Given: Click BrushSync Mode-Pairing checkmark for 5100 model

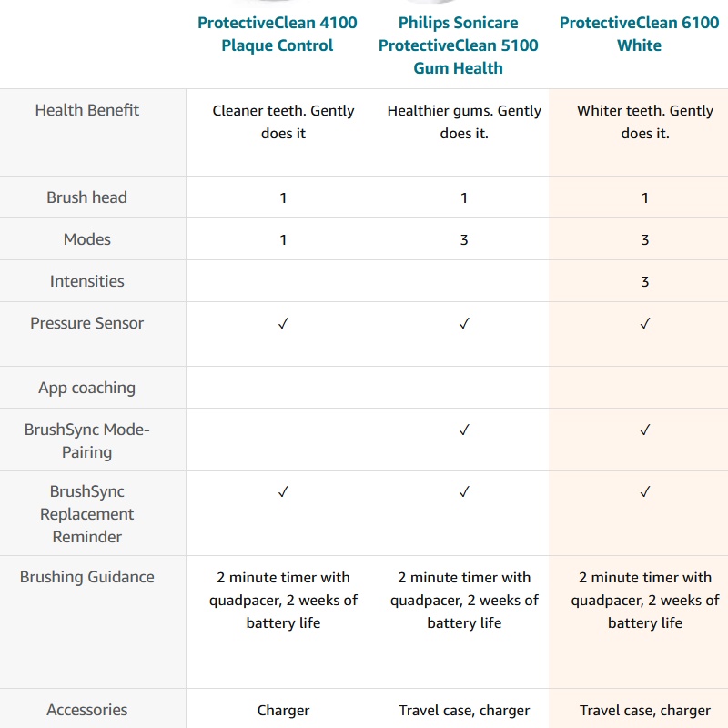Looking at the screenshot, I should [464, 430].
